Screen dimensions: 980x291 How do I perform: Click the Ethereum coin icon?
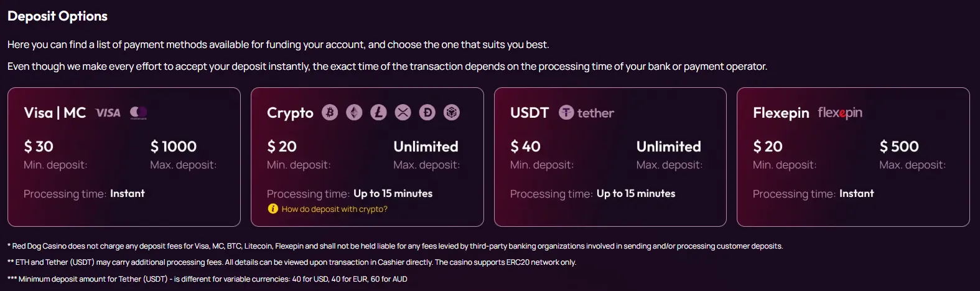point(354,112)
